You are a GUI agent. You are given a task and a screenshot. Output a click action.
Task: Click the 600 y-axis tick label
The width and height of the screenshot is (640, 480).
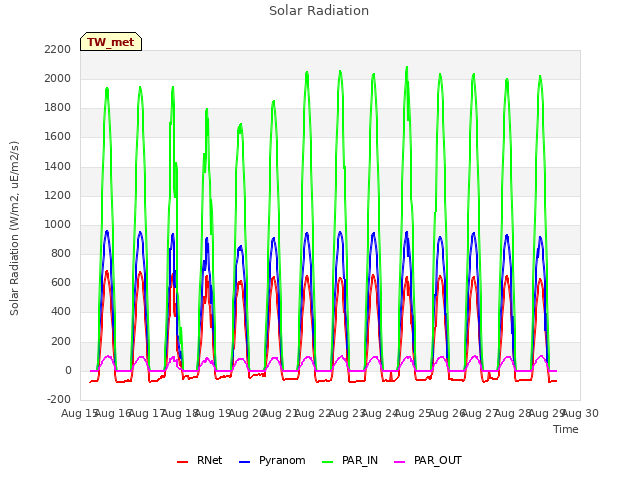61,282
